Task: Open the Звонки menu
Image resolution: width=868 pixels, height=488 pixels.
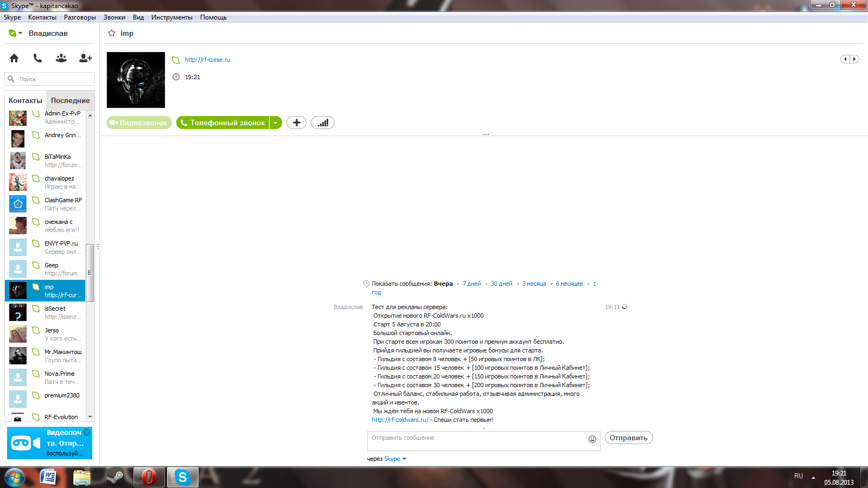Action: point(114,17)
